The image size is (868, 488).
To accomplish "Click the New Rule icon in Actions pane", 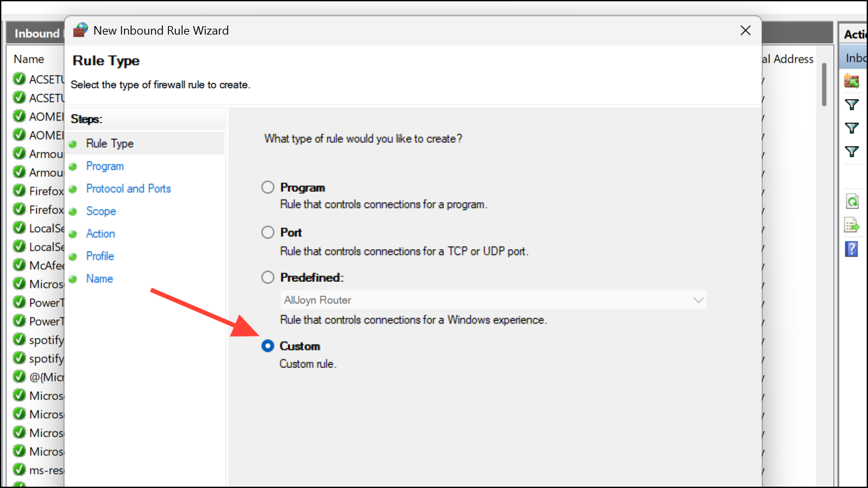I will [851, 81].
